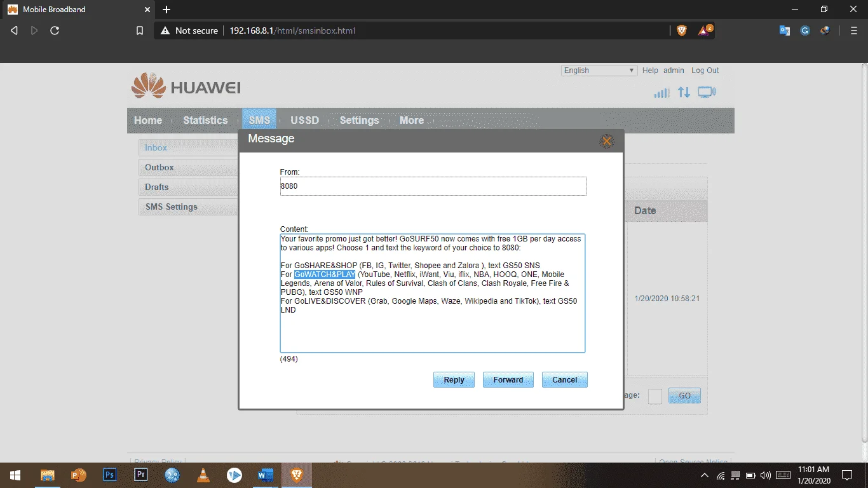Close the Message dialog with X icon

tap(607, 141)
